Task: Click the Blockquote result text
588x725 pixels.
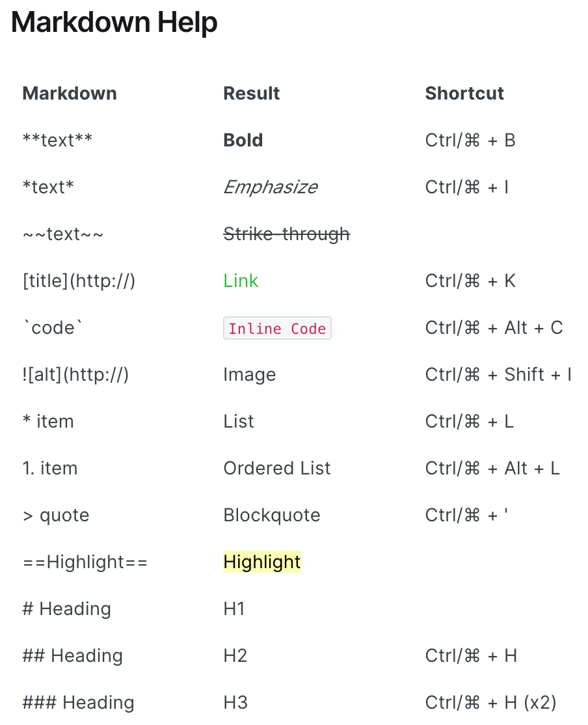Action: (272, 515)
